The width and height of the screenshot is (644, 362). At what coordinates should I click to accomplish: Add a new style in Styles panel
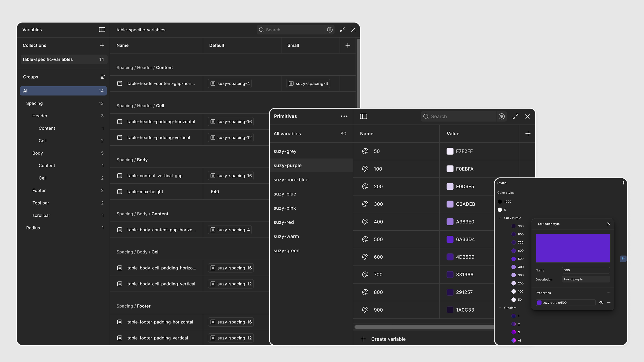[x=623, y=183]
